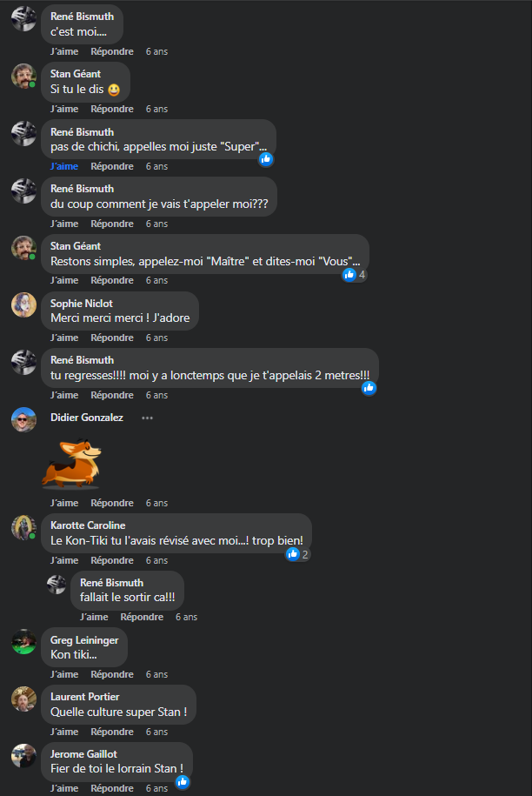Like Laurent Portier's "Quelle culture" comment
This screenshot has height=796, width=532.
64,732
